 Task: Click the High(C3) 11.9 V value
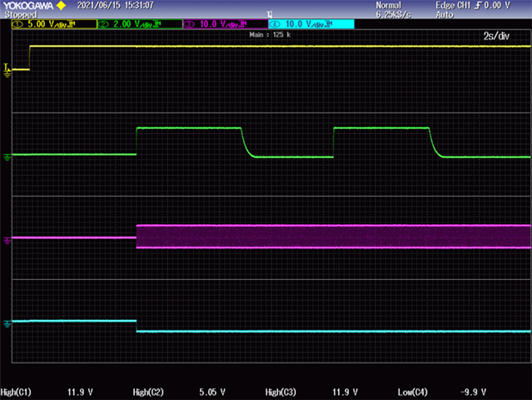pos(345,392)
